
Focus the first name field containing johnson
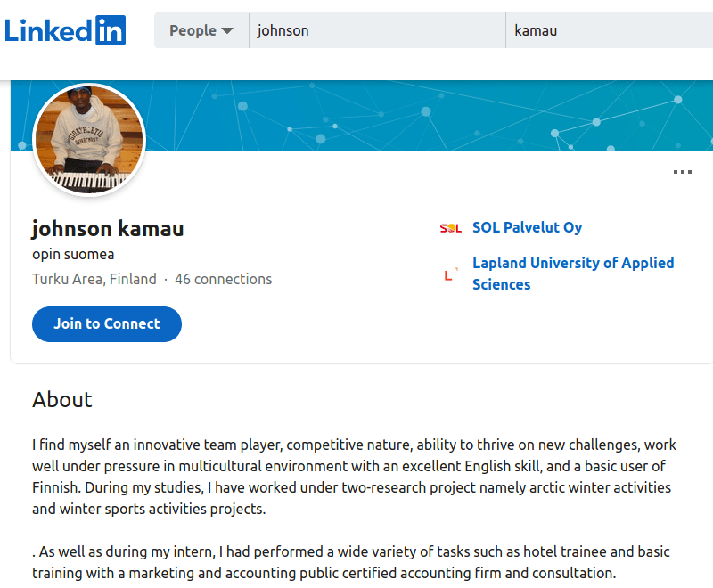(376, 30)
